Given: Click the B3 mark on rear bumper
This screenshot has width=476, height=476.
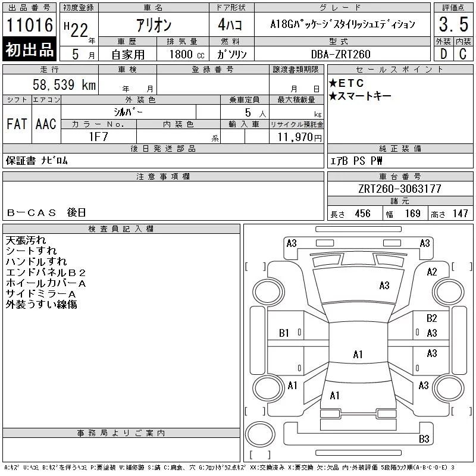Looking at the screenshot, I should [424, 439].
